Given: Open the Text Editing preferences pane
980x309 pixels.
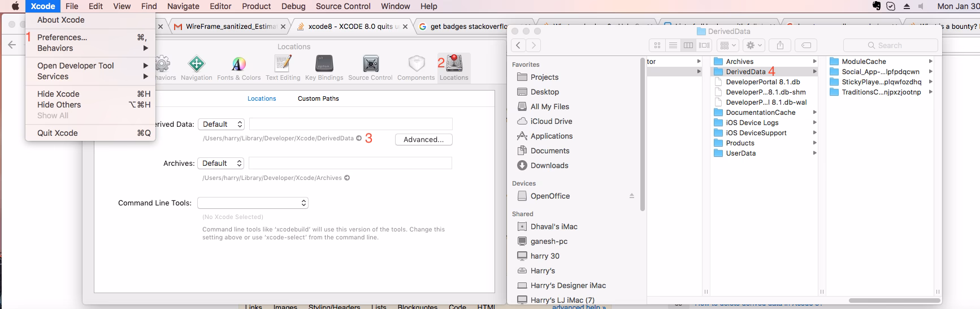Looking at the screenshot, I should (283, 68).
